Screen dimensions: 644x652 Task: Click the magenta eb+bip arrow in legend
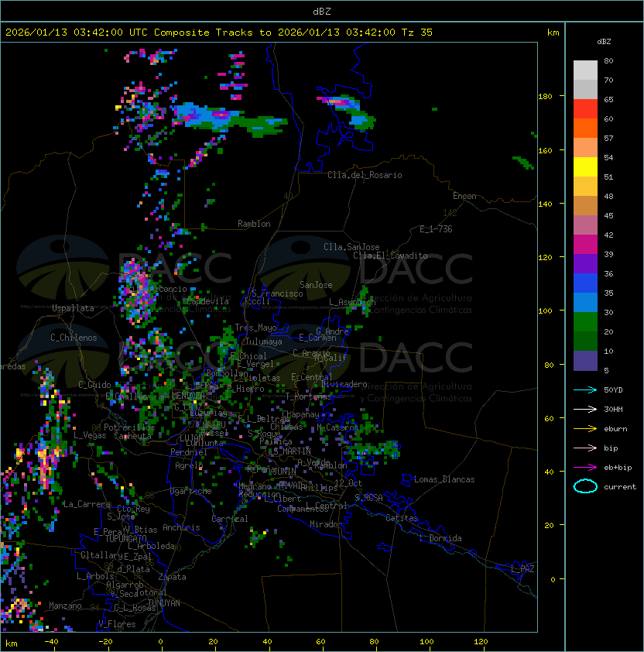pos(585,468)
